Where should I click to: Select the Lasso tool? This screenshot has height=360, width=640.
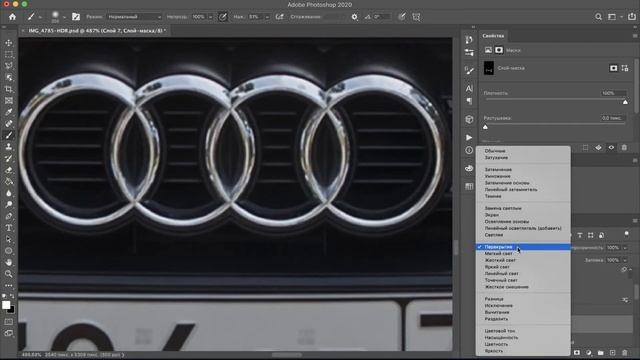[x=9, y=66]
